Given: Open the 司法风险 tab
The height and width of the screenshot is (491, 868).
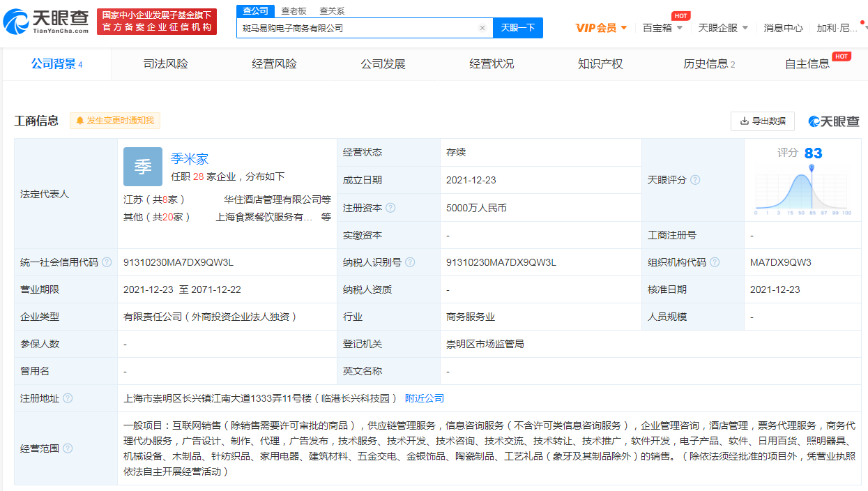Looking at the screenshot, I should tap(166, 64).
